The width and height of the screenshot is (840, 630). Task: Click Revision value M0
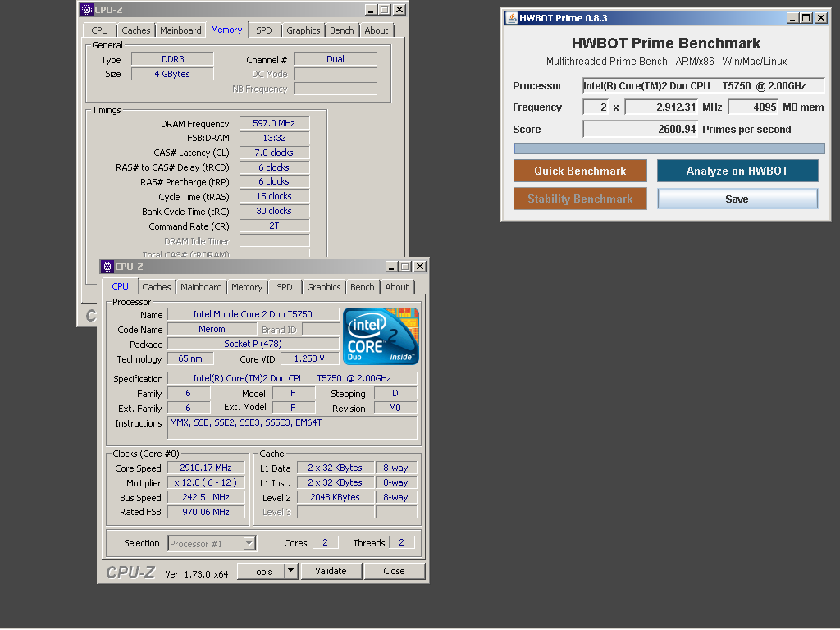tap(395, 408)
